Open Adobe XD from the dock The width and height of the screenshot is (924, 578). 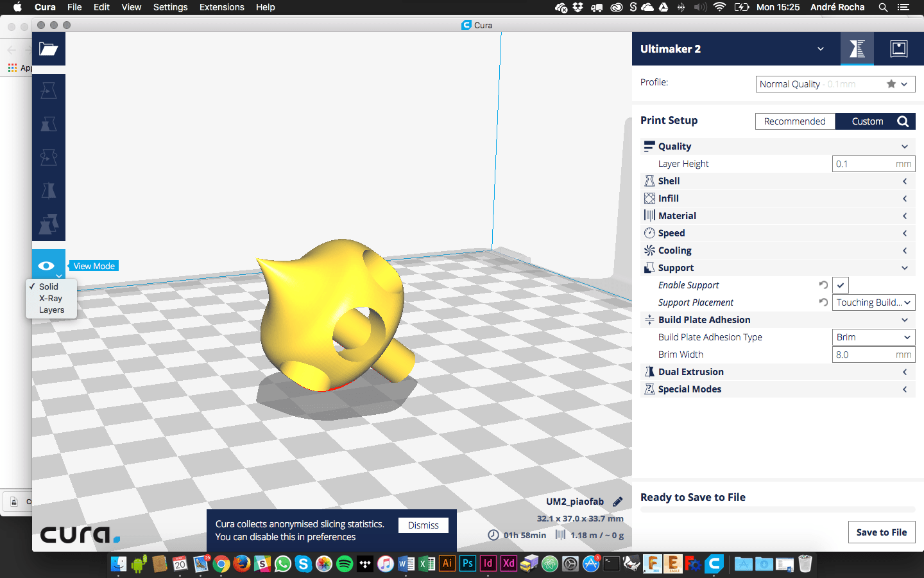509,563
